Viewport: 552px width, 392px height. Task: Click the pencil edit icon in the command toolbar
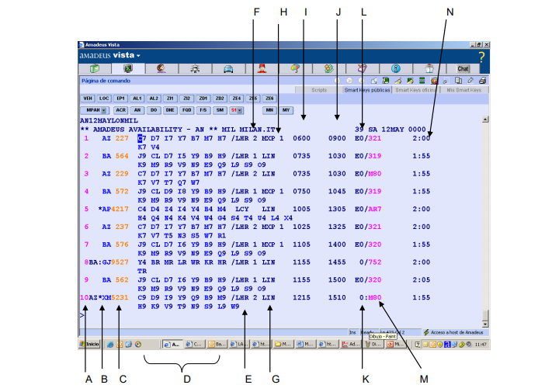(x=470, y=81)
